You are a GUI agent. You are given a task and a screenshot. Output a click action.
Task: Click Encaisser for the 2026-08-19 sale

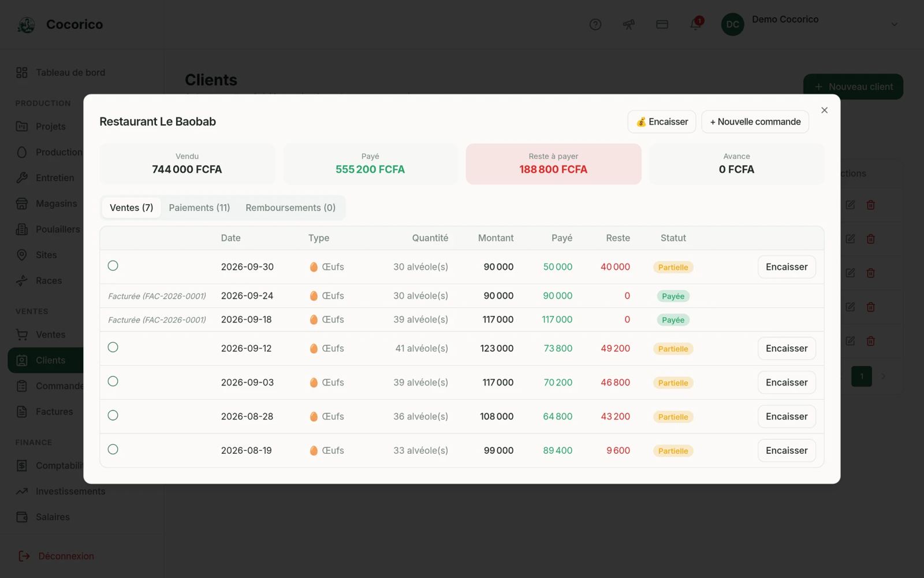[x=787, y=451]
